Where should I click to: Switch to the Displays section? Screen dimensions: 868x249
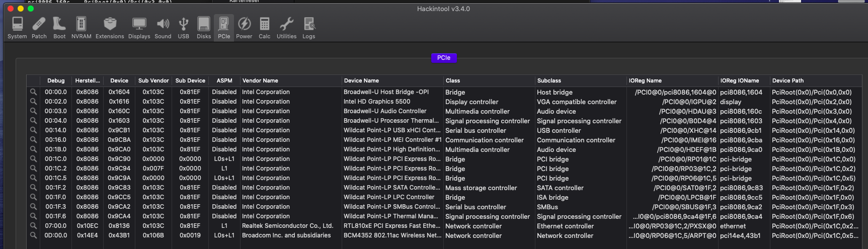(x=139, y=27)
